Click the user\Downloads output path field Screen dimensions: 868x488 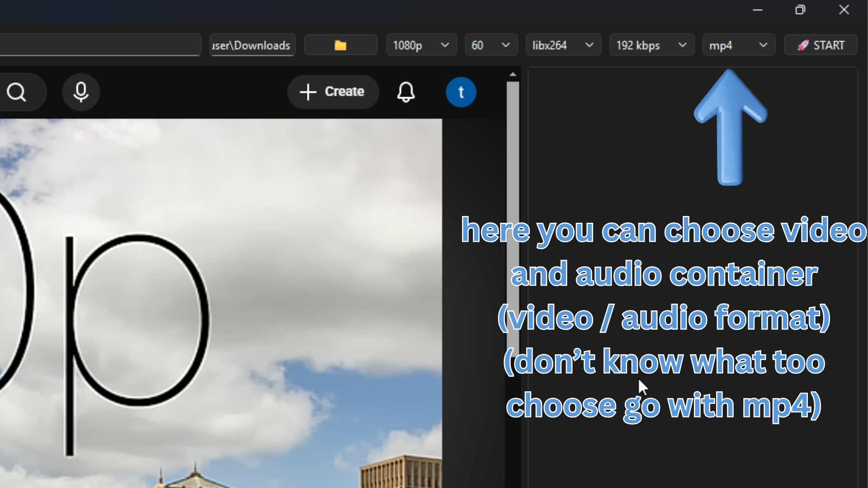pos(252,45)
